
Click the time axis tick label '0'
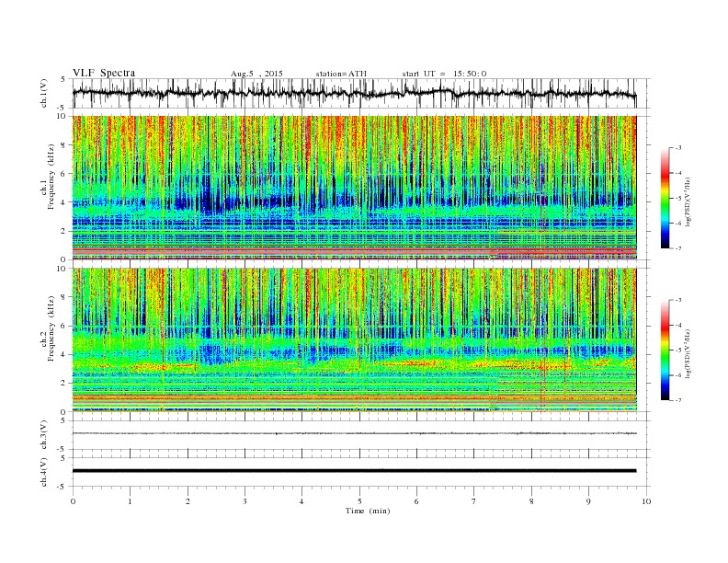tap(73, 501)
